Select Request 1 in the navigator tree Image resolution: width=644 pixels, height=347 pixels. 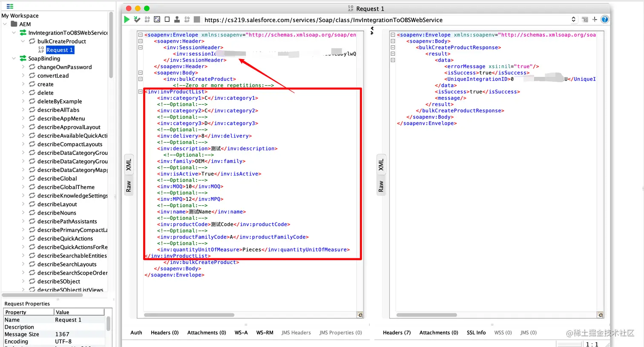click(x=60, y=50)
